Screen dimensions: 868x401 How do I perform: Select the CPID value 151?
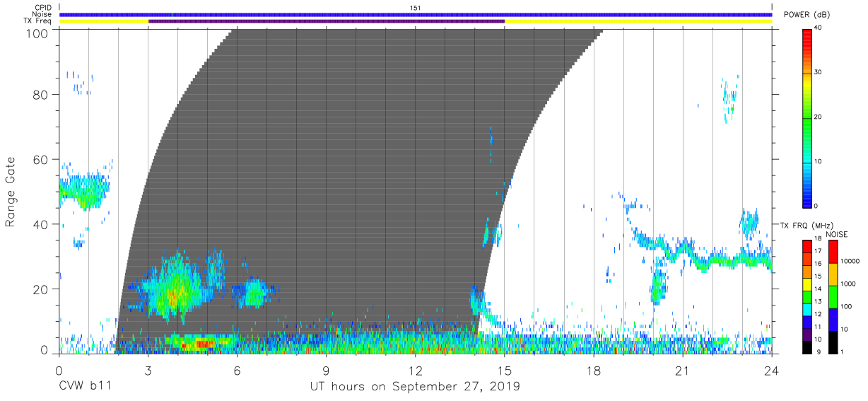coord(416,7)
